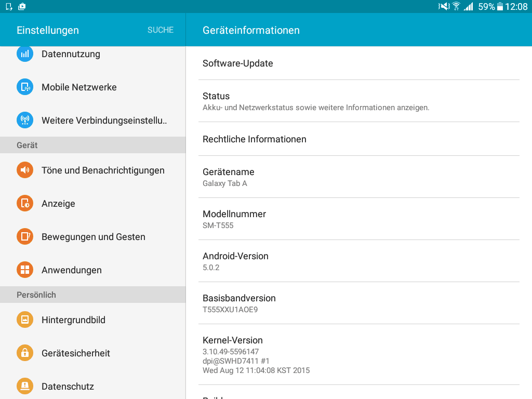Tap the Weitere Verbindungseinstellungen antenna icon
Image resolution: width=532 pixels, height=399 pixels.
click(25, 120)
